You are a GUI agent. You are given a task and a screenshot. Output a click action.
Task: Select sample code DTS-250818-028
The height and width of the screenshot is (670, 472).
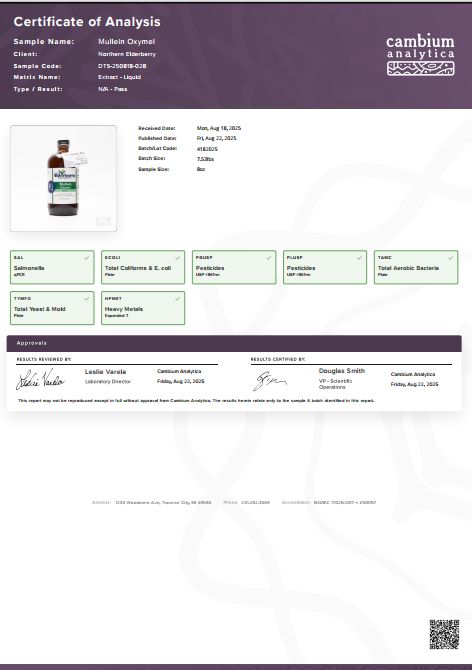(122, 66)
